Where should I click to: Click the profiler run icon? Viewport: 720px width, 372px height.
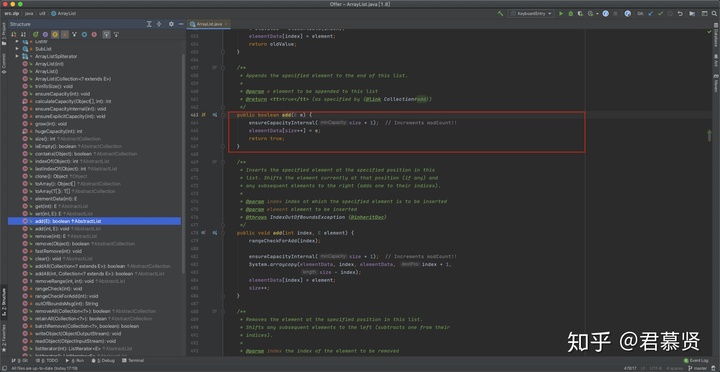coord(590,14)
